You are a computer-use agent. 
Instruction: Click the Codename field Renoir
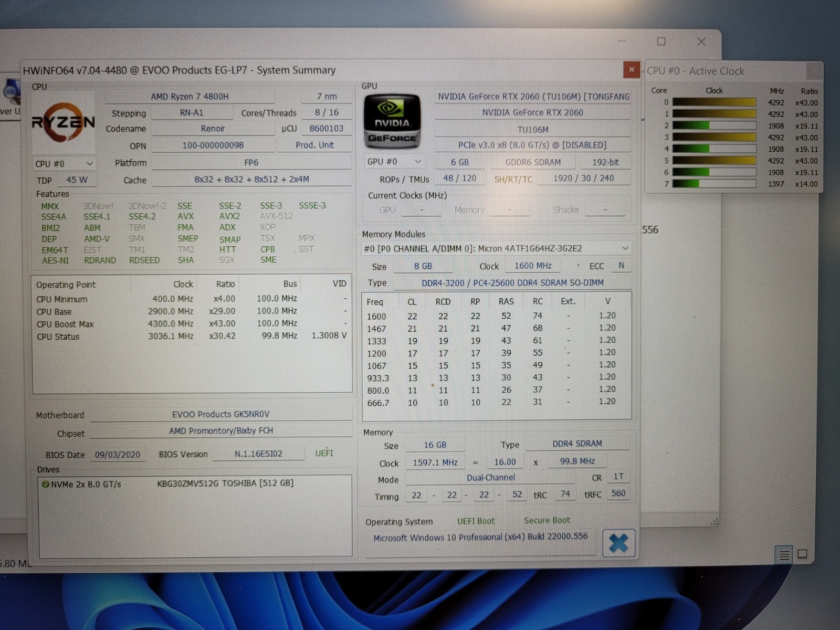point(213,129)
